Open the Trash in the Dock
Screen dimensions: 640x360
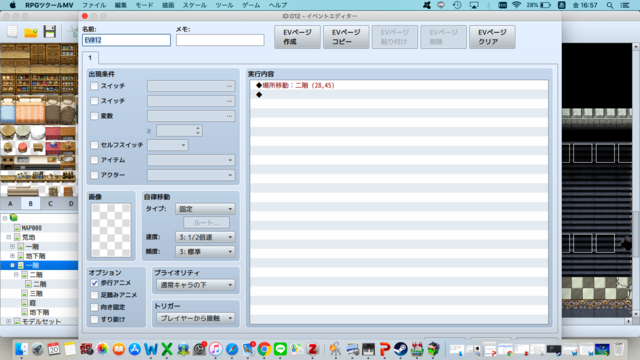click(619, 349)
